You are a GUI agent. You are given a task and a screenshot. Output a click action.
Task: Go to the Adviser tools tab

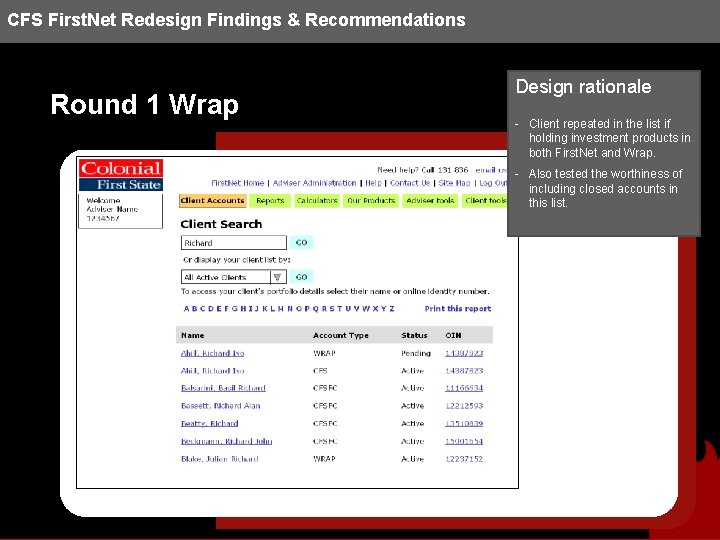pos(430,201)
